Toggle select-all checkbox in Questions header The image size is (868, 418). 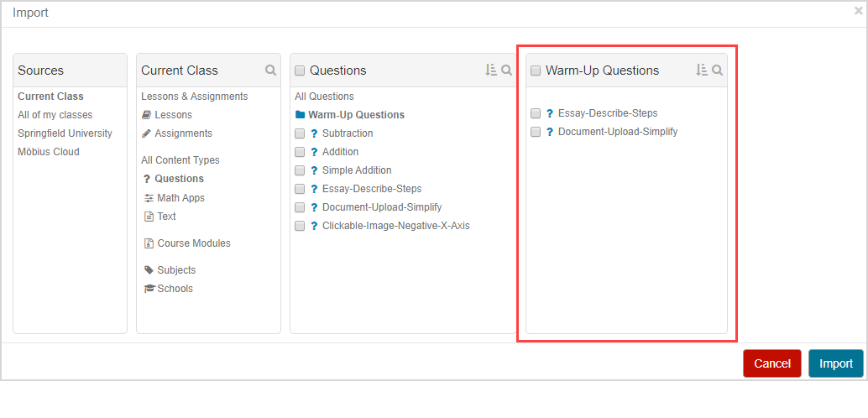click(300, 71)
